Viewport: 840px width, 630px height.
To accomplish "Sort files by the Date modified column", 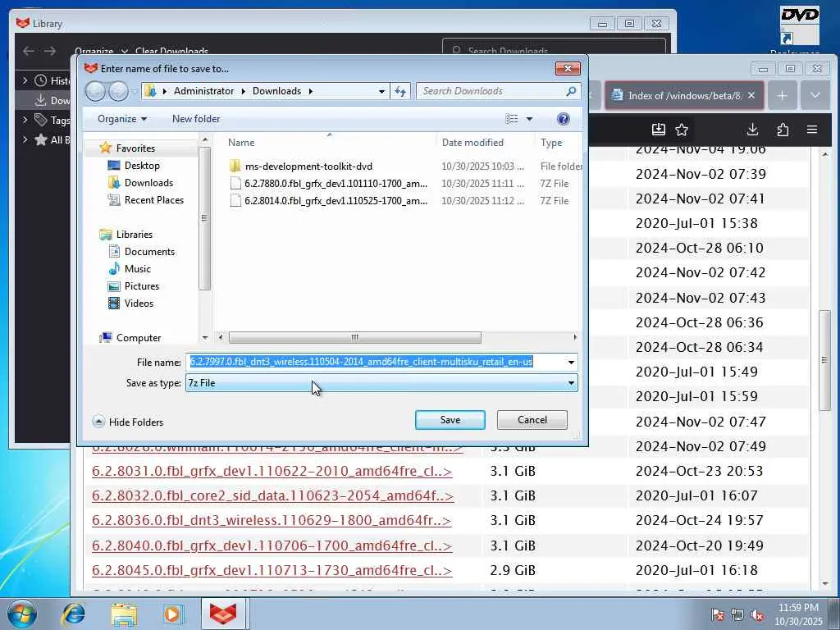I will (x=472, y=143).
